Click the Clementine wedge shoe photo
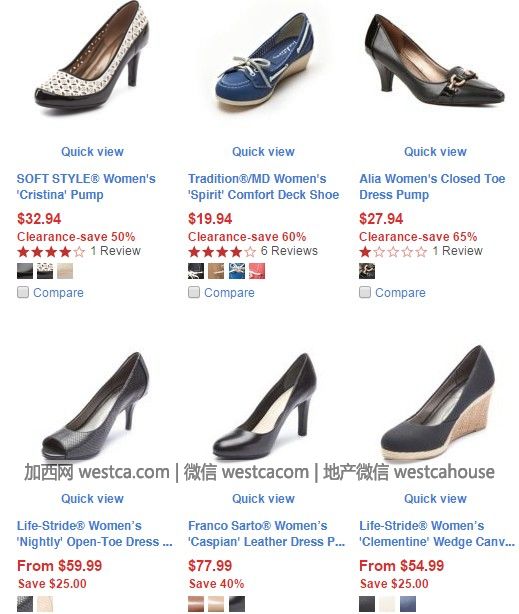Image resolution: width=519 pixels, height=614 pixels. pyautogui.click(x=437, y=403)
